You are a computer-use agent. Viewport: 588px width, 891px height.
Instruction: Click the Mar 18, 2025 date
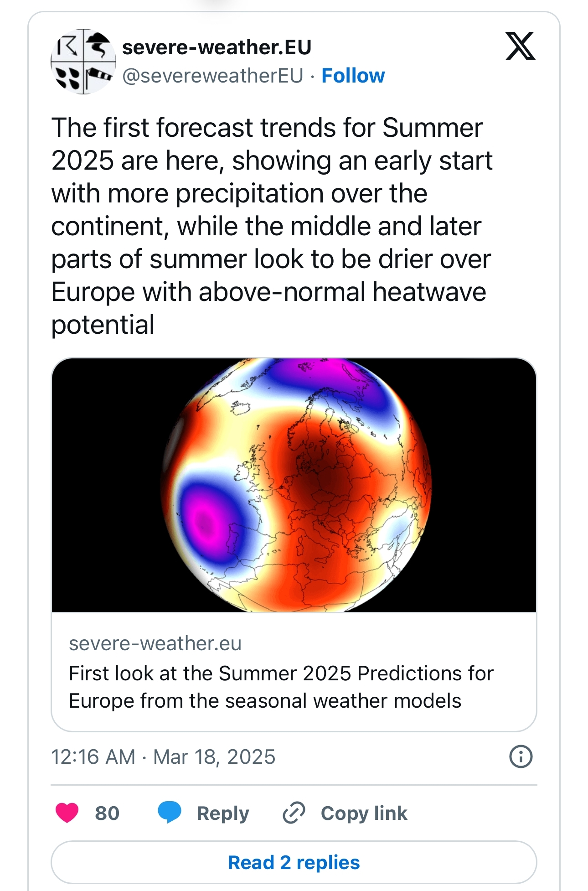pyautogui.click(x=214, y=757)
